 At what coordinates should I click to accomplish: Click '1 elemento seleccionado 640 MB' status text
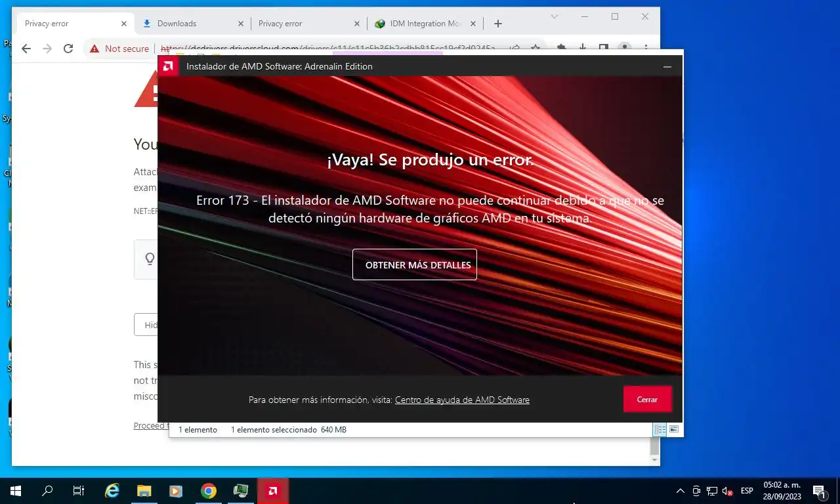click(289, 430)
